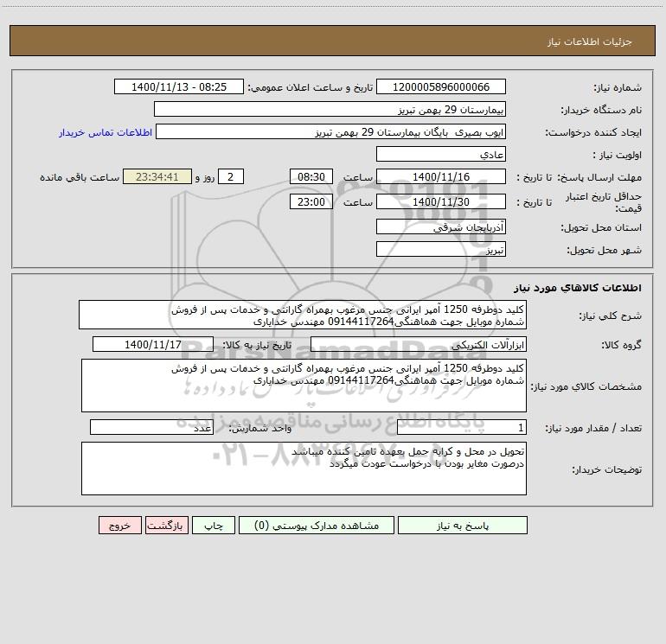The width and height of the screenshot is (666, 644).
Task: Click goods specifications text area
Action: tap(304, 386)
